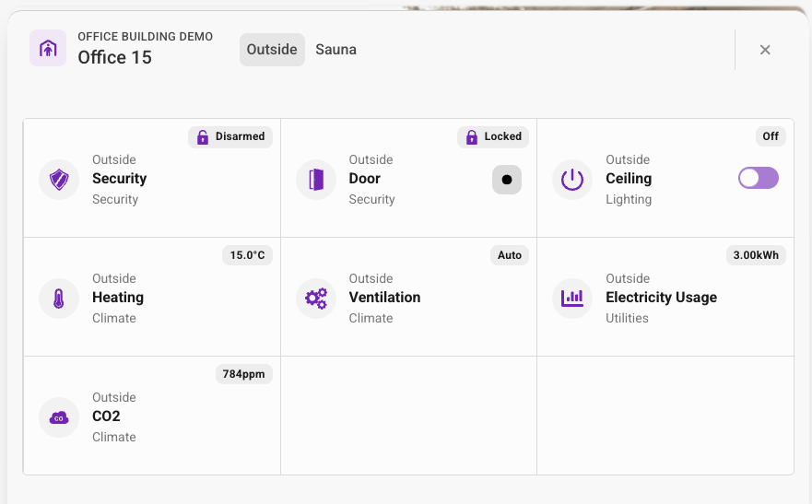812x504 pixels.
Task: Click the Off badge on Ceiling
Action: [x=771, y=136]
